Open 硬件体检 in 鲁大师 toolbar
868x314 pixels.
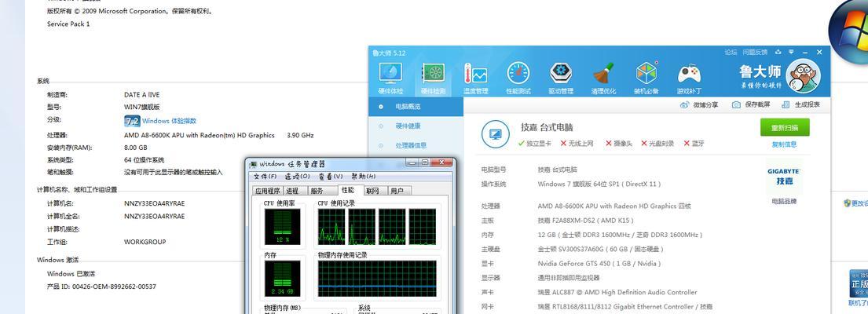point(391,78)
